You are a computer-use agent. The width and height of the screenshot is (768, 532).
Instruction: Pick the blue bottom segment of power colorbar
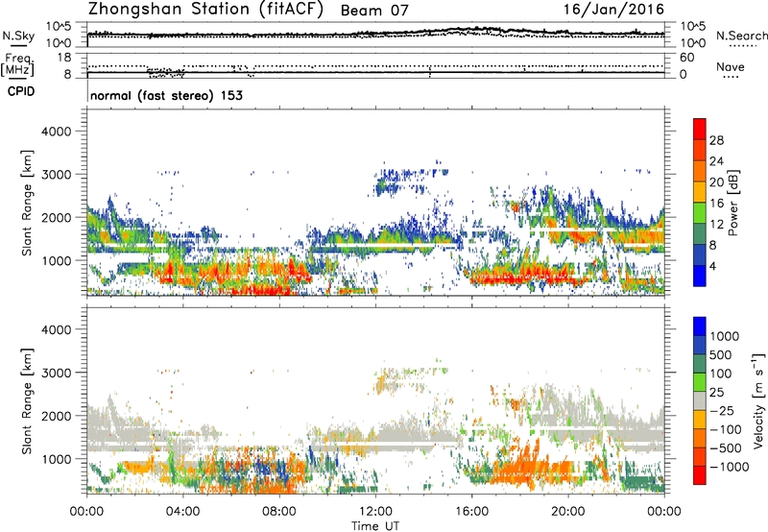point(700,277)
